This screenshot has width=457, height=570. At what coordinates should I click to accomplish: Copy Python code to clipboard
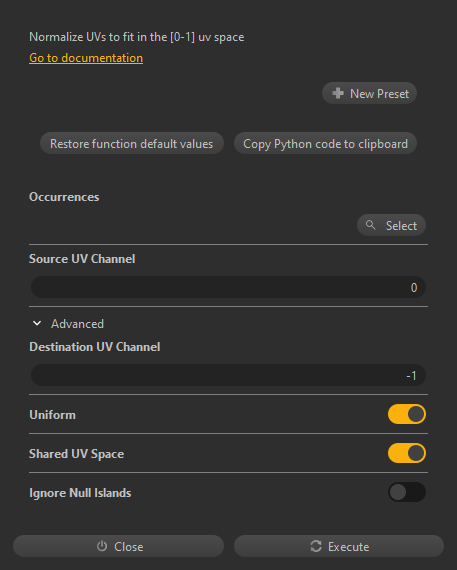pyautogui.click(x=325, y=143)
